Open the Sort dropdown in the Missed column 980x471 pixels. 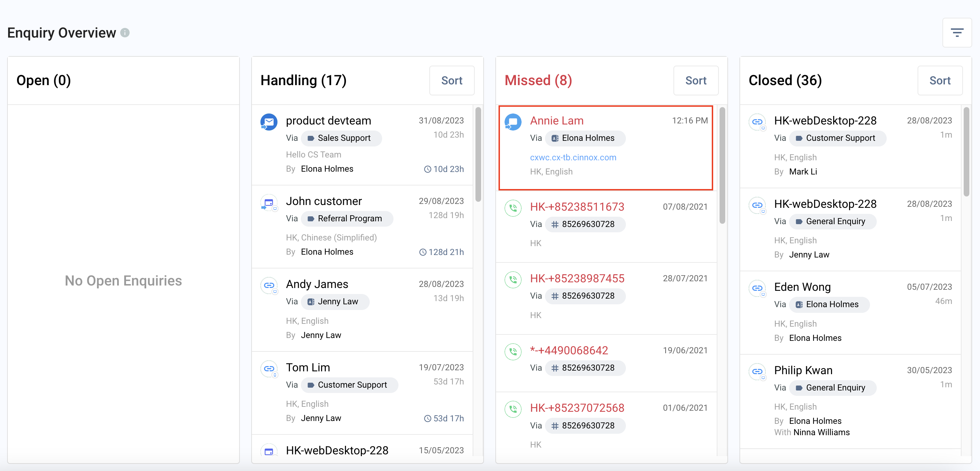click(695, 81)
